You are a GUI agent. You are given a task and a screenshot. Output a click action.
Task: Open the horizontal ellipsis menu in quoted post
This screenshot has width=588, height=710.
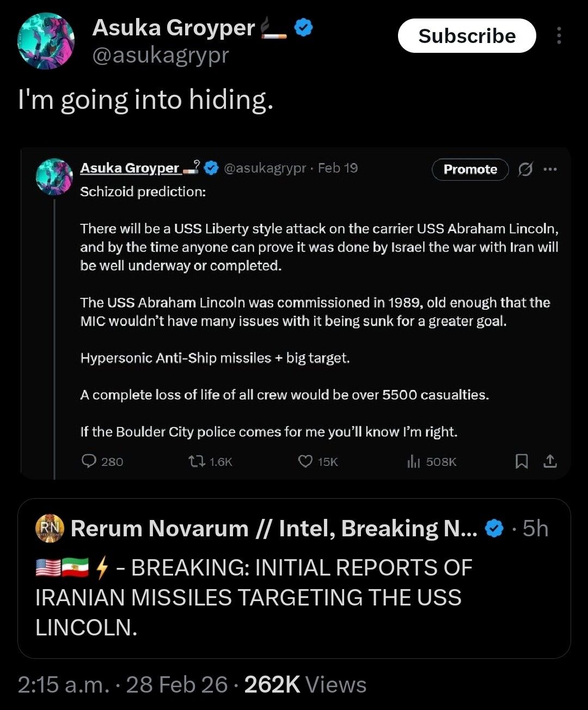550,169
